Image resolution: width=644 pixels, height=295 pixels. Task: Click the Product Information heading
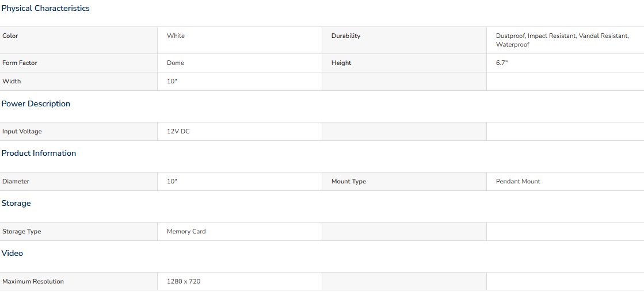39,153
